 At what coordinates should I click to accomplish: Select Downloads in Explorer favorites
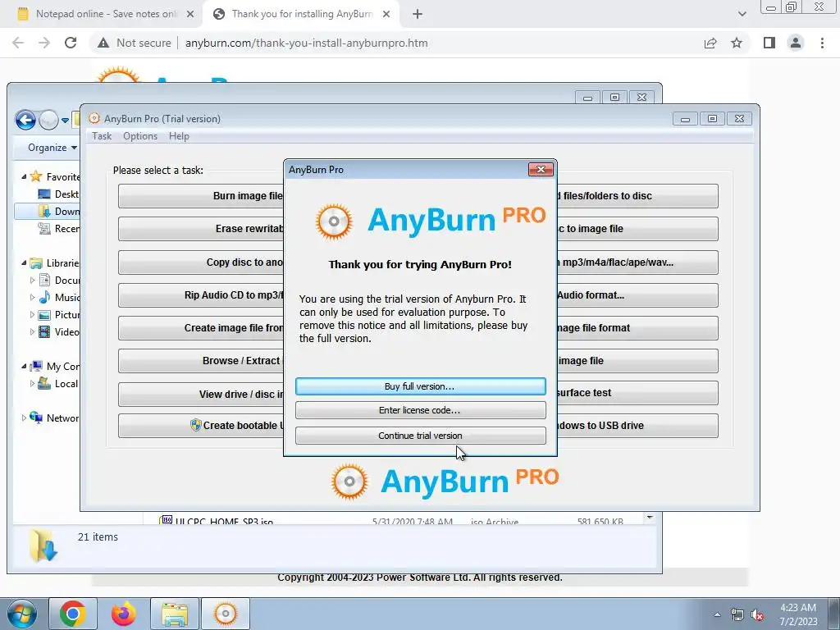click(59, 211)
